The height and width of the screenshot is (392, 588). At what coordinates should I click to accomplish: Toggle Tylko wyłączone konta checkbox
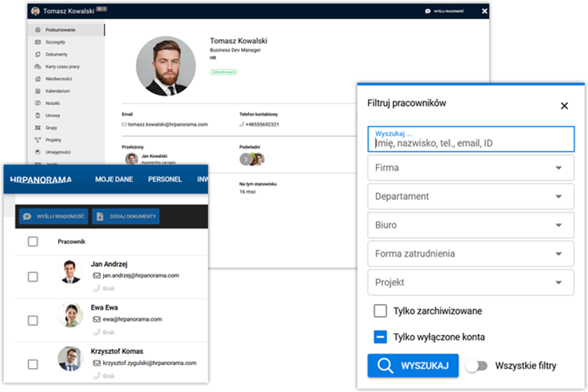click(380, 337)
